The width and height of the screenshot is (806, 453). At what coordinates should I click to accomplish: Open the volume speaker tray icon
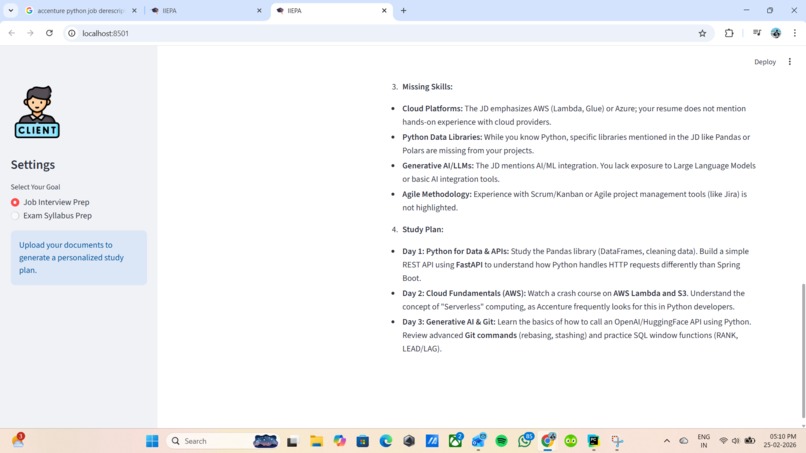click(x=736, y=441)
